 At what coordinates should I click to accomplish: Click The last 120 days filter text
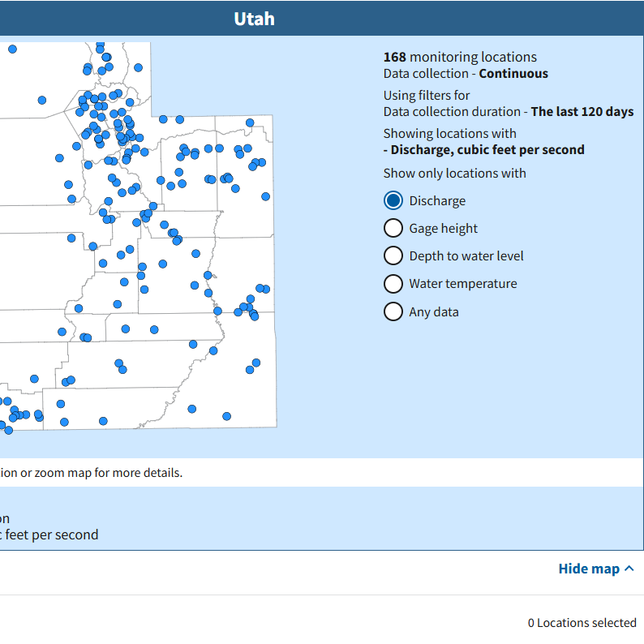(x=582, y=111)
